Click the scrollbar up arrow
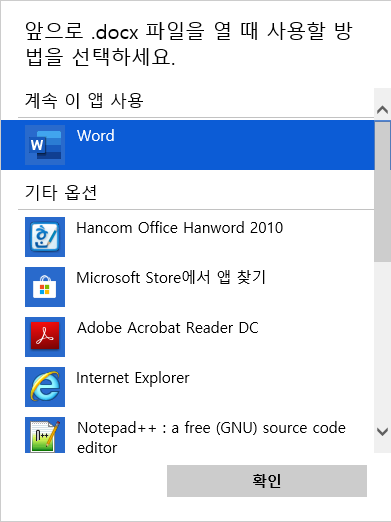The image size is (391, 522). pos(382,110)
